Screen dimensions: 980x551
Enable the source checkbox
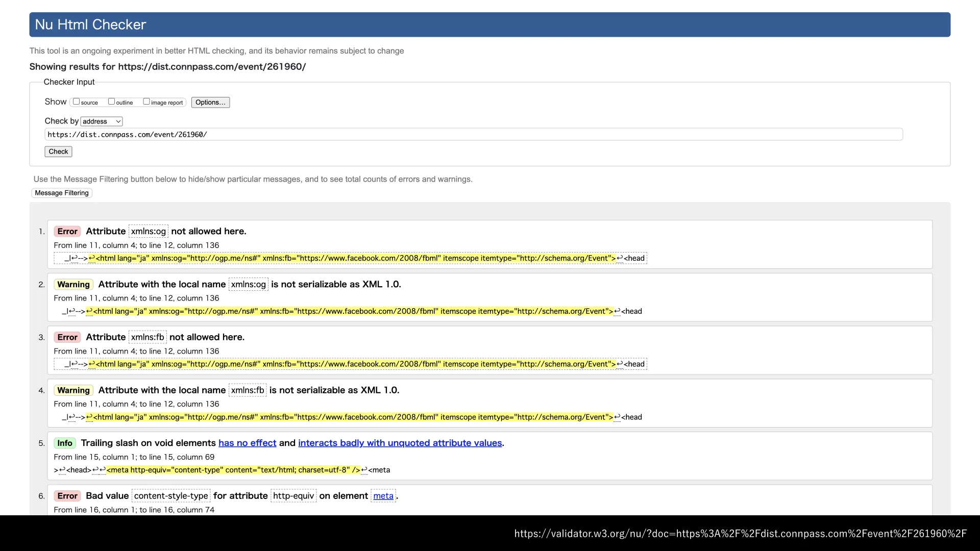(76, 102)
